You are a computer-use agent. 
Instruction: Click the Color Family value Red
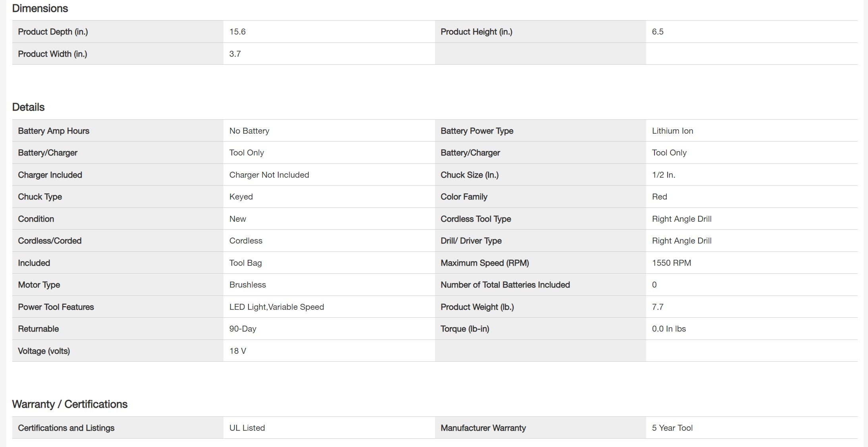[659, 197]
